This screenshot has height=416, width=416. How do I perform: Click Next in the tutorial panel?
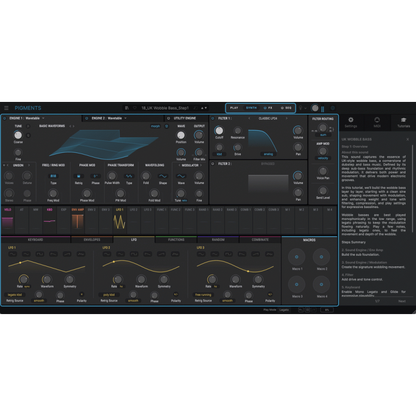point(402,301)
